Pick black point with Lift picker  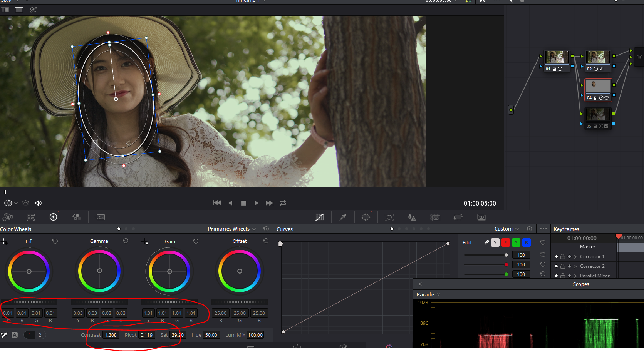coord(4,241)
